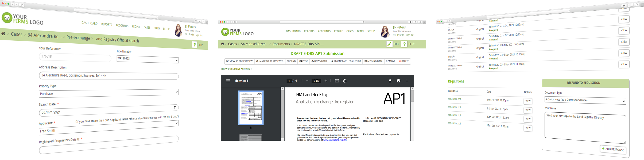The height and width of the screenshot is (160, 644).
Task: Open Help question-mark icon on Official Search page
Action: (195, 45)
